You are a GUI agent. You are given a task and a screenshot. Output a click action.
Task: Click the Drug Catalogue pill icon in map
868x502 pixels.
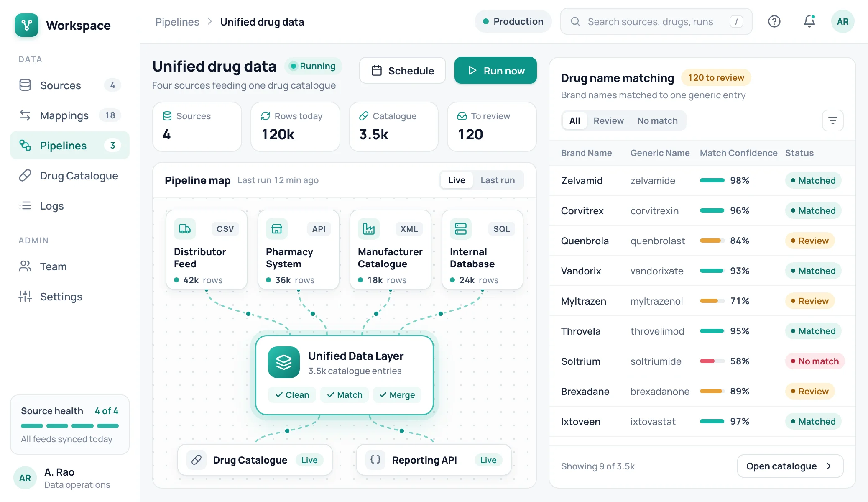pos(197,460)
